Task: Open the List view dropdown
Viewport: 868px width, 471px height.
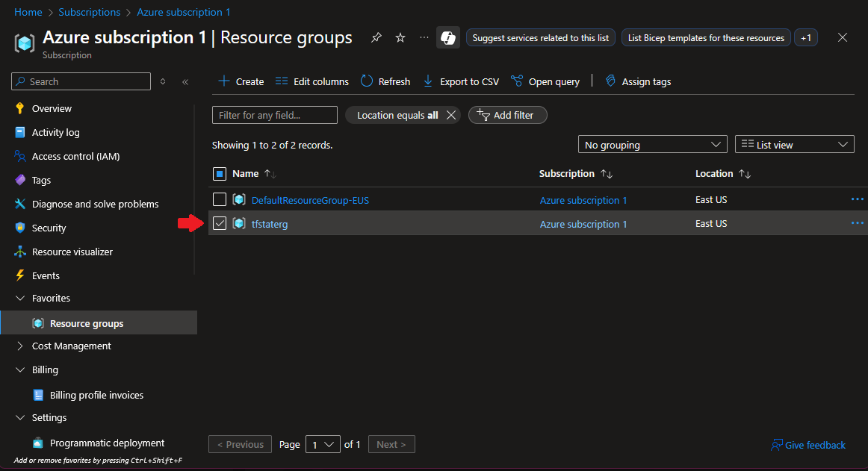Action: [794, 145]
